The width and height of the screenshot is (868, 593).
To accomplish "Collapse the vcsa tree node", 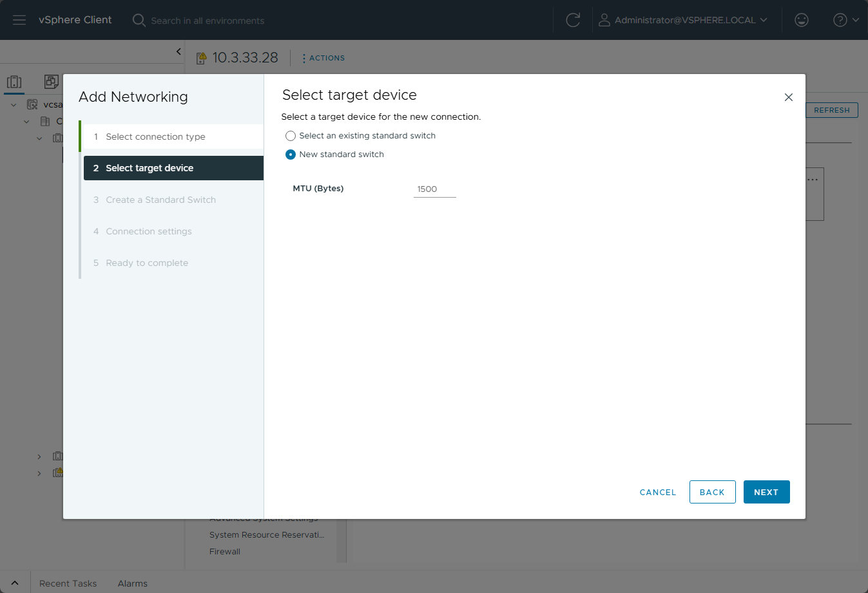I will click(x=14, y=104).
